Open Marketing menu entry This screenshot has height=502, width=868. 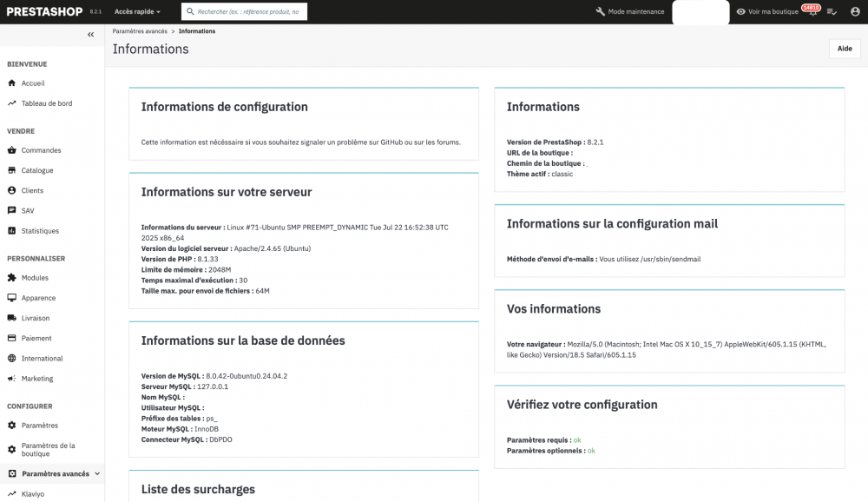click(37, 379)
